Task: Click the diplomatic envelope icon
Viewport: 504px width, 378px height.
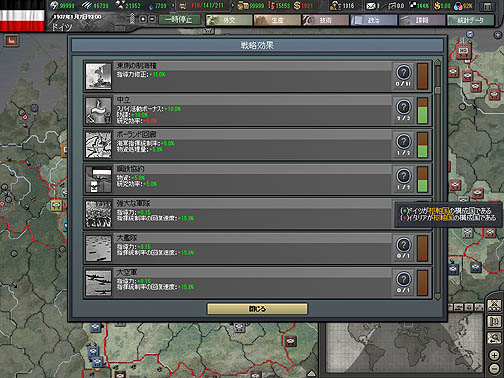Action: [371, 6]
